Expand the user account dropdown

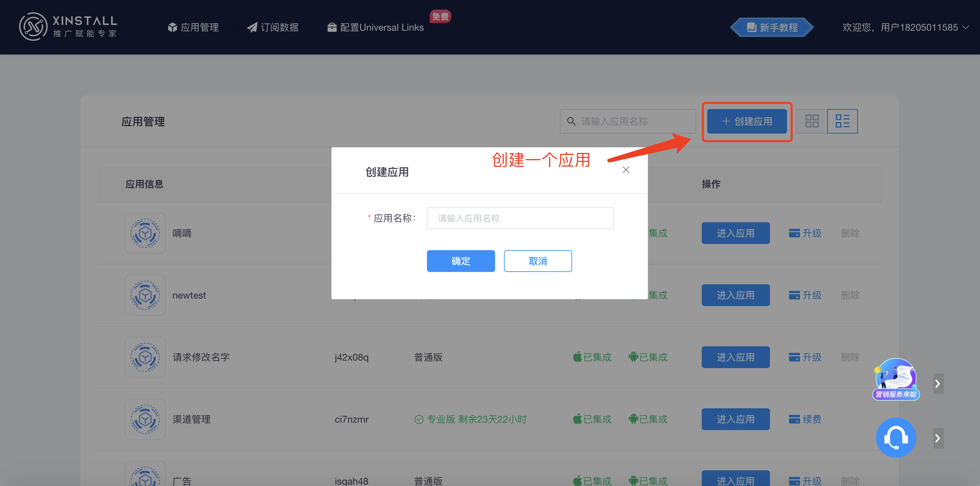[905, 27]
